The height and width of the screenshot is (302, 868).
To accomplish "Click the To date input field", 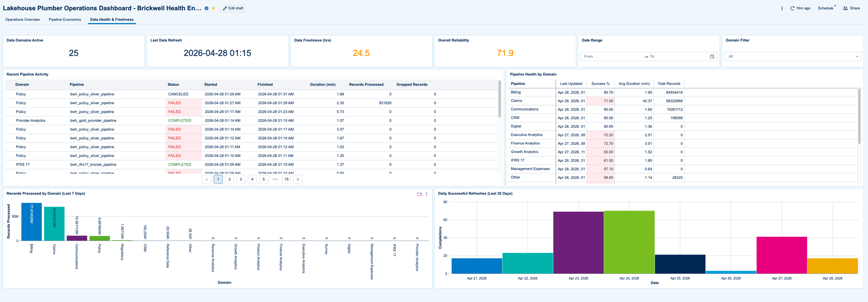I will [678, 56].
